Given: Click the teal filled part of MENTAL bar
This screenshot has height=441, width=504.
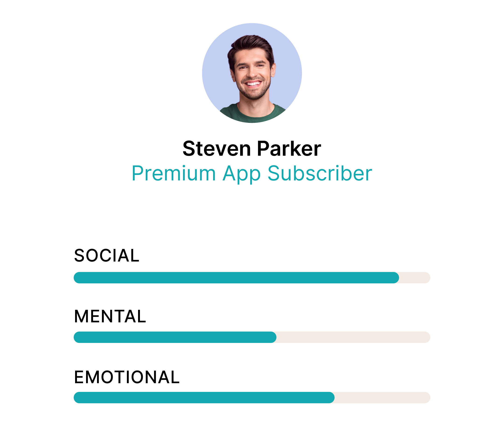Looking at the screenshot, I should point(175,337).
